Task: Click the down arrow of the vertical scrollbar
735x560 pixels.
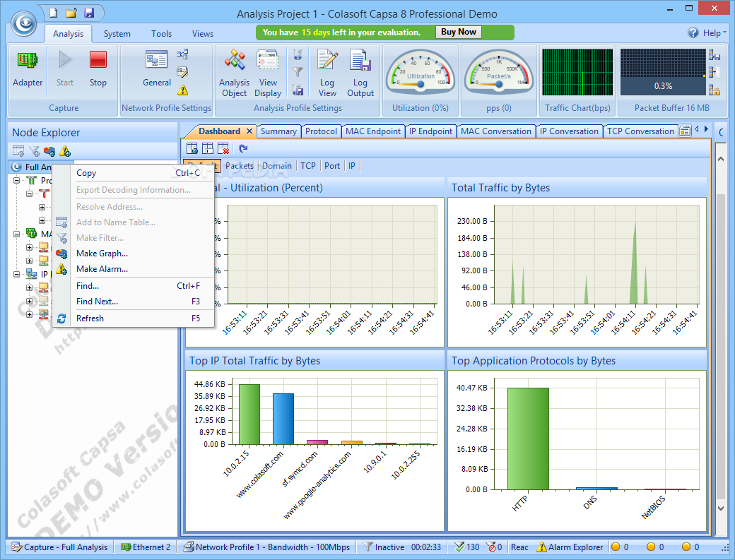Action: (x=720, y=508)
